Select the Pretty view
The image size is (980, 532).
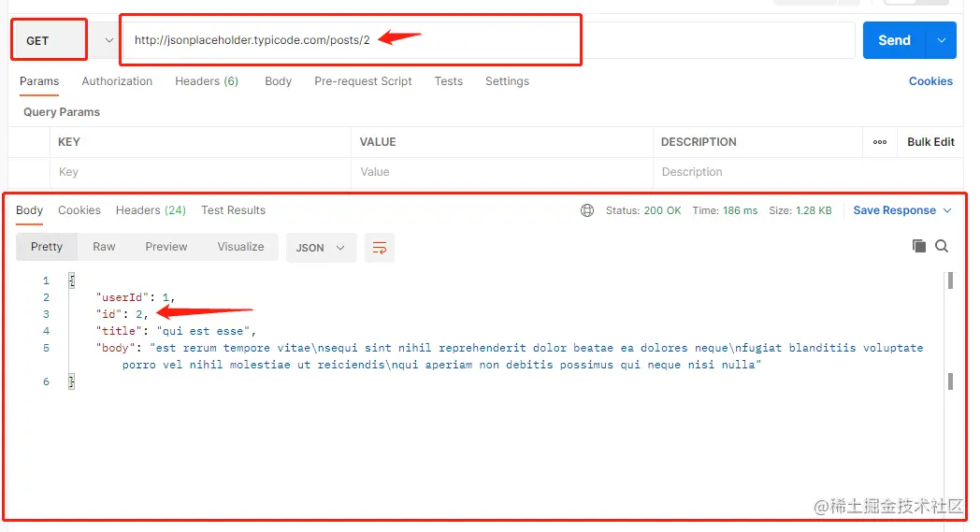click(x=47, y=247)
